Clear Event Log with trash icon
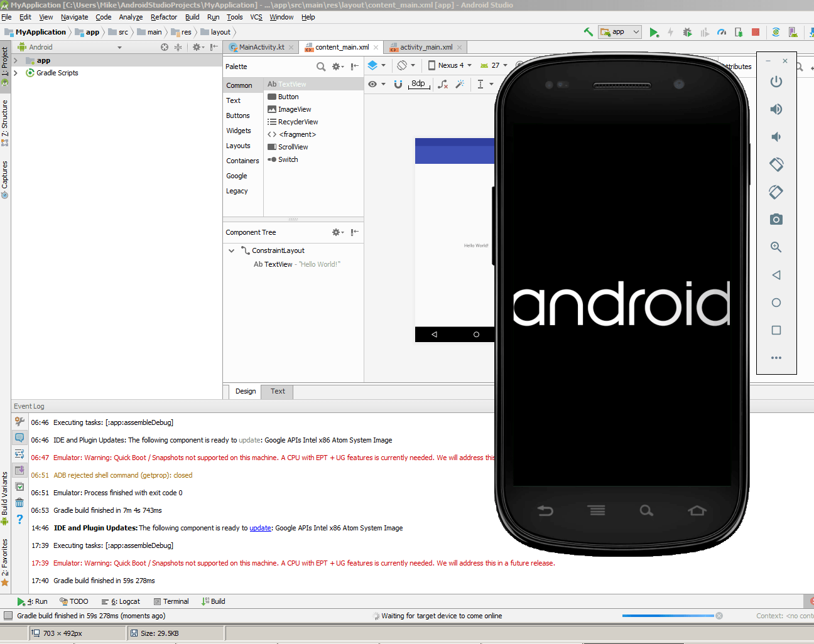Screen dimensions: 814x644 pyautogui.click(x=19, y=503)
